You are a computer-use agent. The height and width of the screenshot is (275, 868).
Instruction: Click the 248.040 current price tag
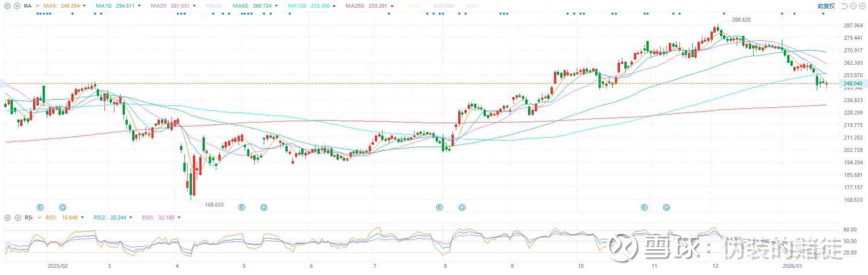click(853, 83)
